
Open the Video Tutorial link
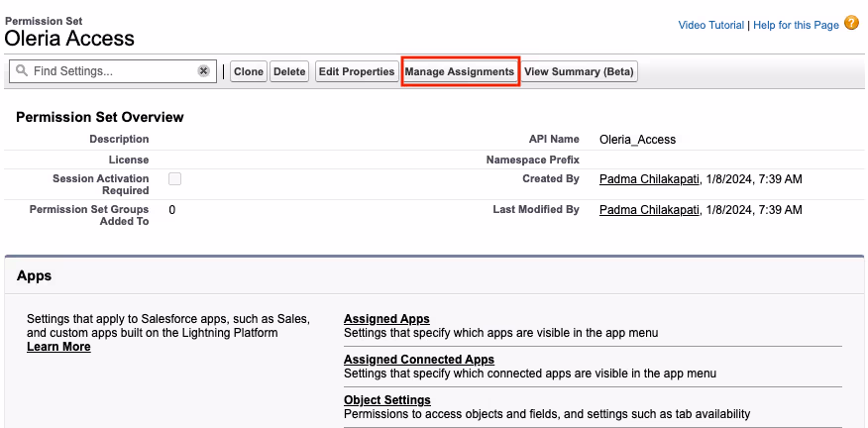(x=710, y=25)
